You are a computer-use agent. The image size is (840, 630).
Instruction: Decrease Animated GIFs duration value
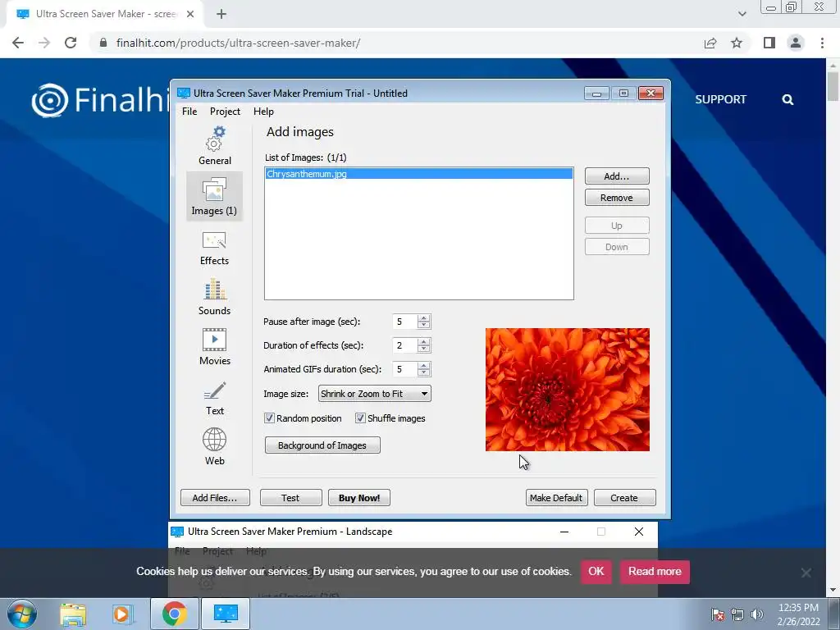click(424, 372)
